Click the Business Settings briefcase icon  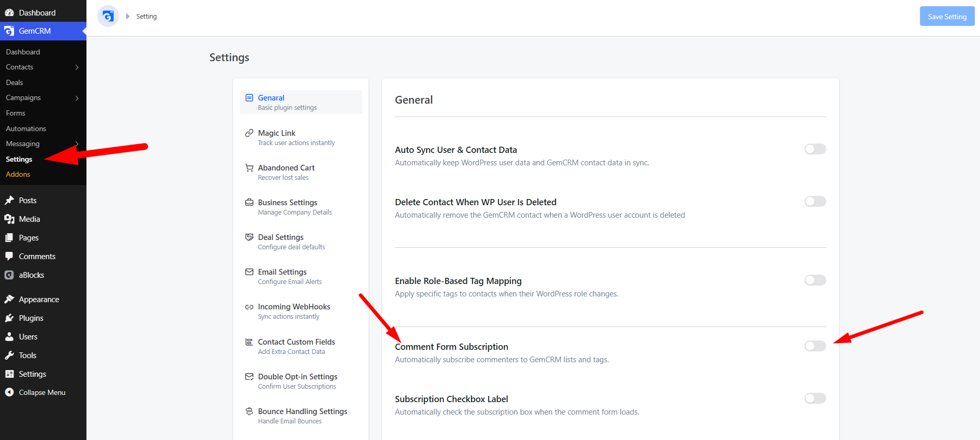(249, 202)
